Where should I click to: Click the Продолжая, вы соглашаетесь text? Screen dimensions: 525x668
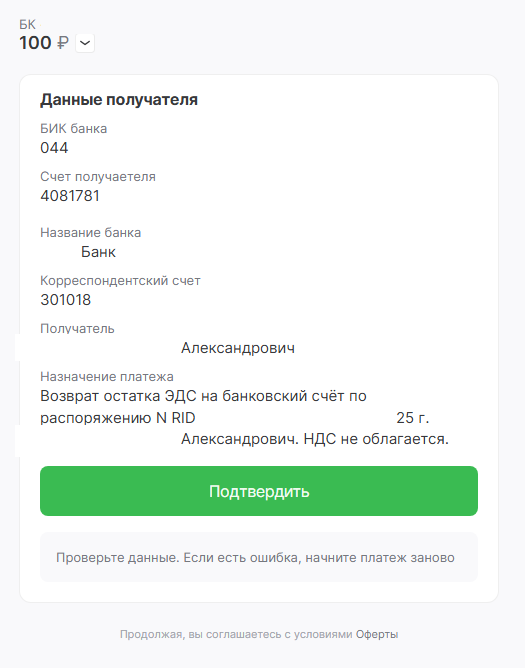236,634
